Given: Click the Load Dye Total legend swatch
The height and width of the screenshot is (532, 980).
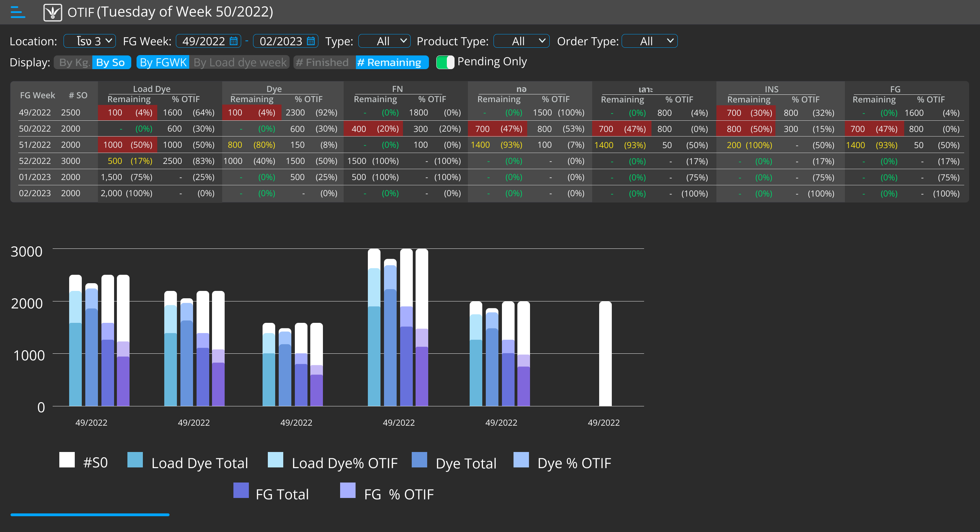Looking at the screenshot, I should tap(135, 459).
